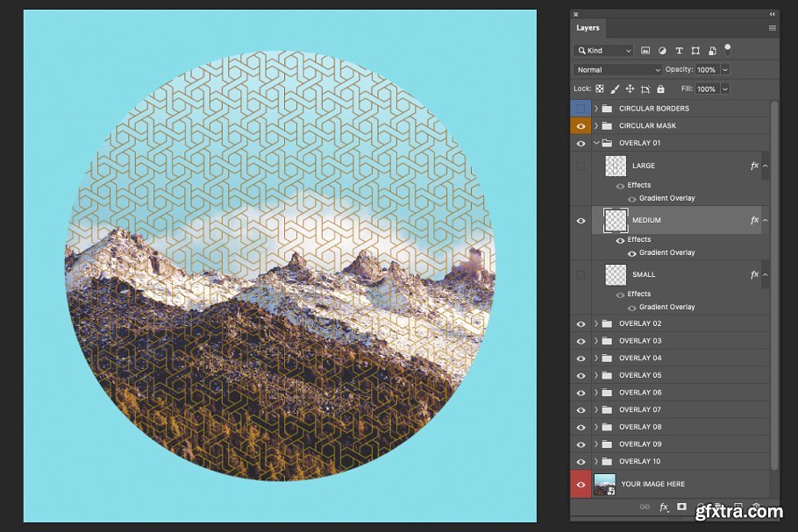This screenshot has height=532, width=798.
Task: Click the lock image pixels brush icon
Action: (x=615, y=89)
